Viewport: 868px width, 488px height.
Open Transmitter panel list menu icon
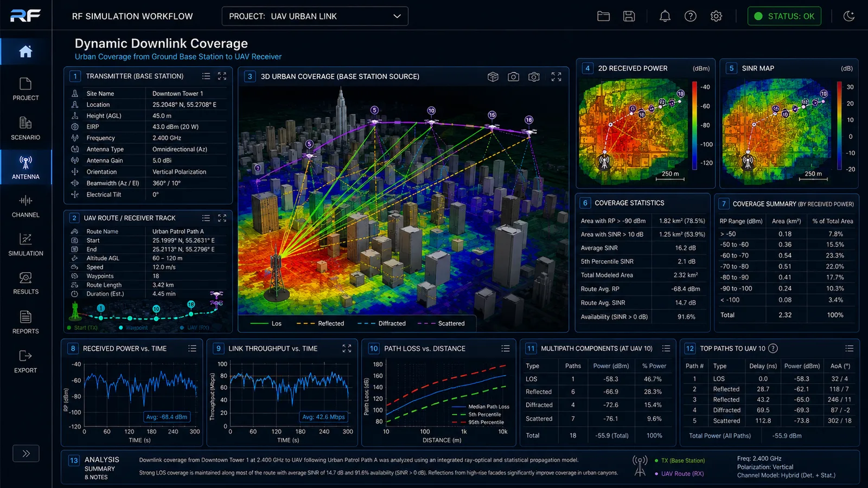(x=206, y=76)
